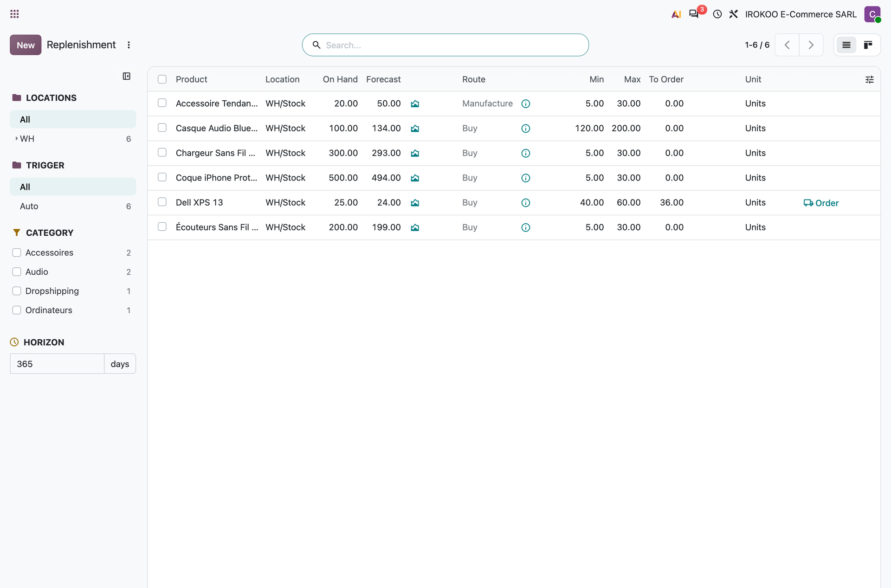This screenshot has height=588, width=891.
Task: Filter by Dropshipping category
Action: [17, 291]
